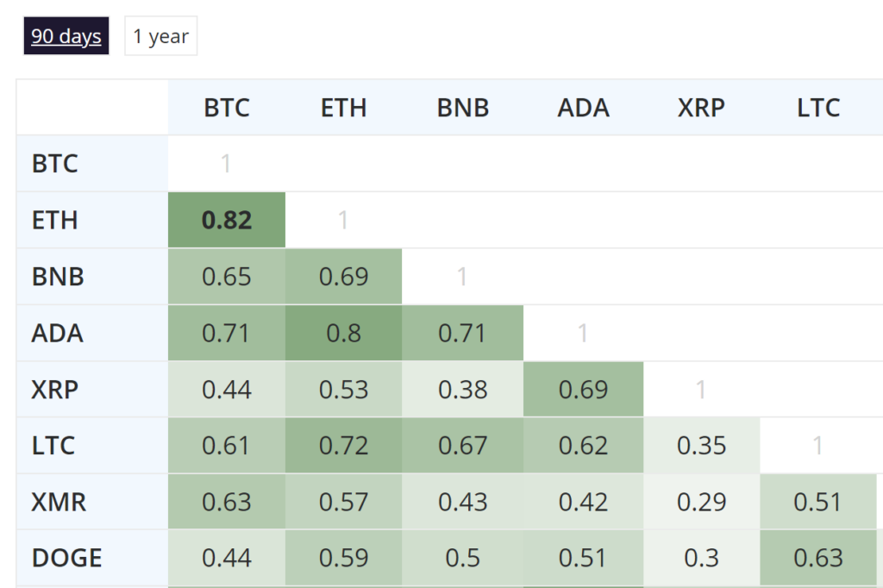
Task: Select the BNB column header
Action: pos(463,108)
